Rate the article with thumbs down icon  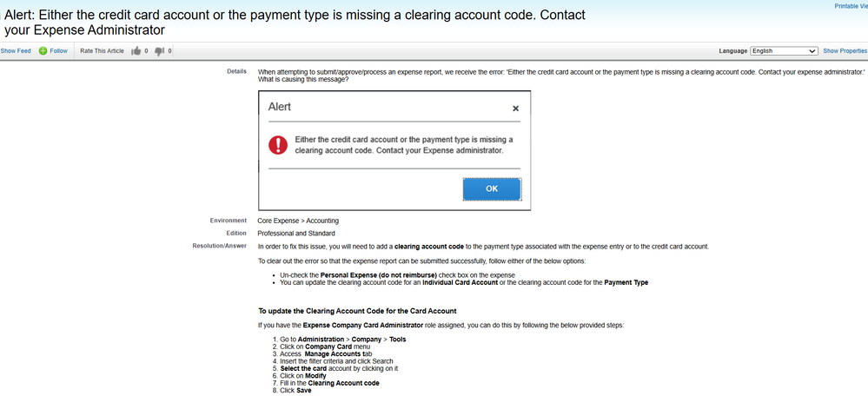coord(159,51)
